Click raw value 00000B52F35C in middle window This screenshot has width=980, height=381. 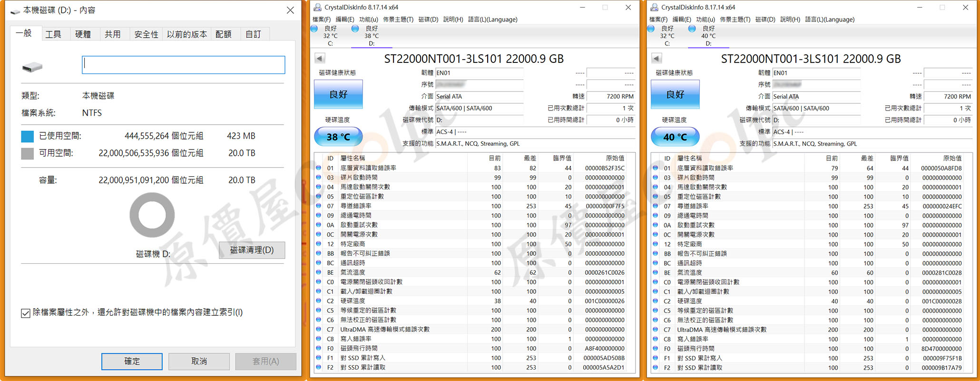tap(605, 168)
